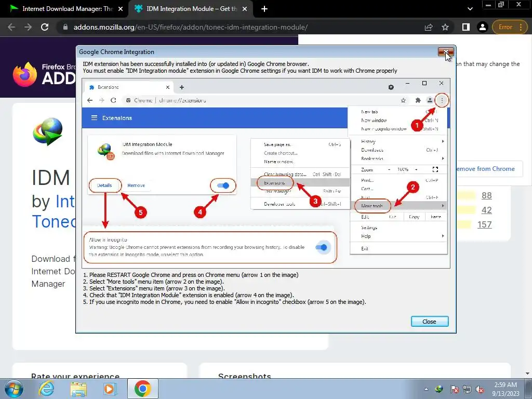Open the taskbar clock showing 2:59 AM
Screen dimensions: 532x399
pyautogui.click(x=506, y=389)
